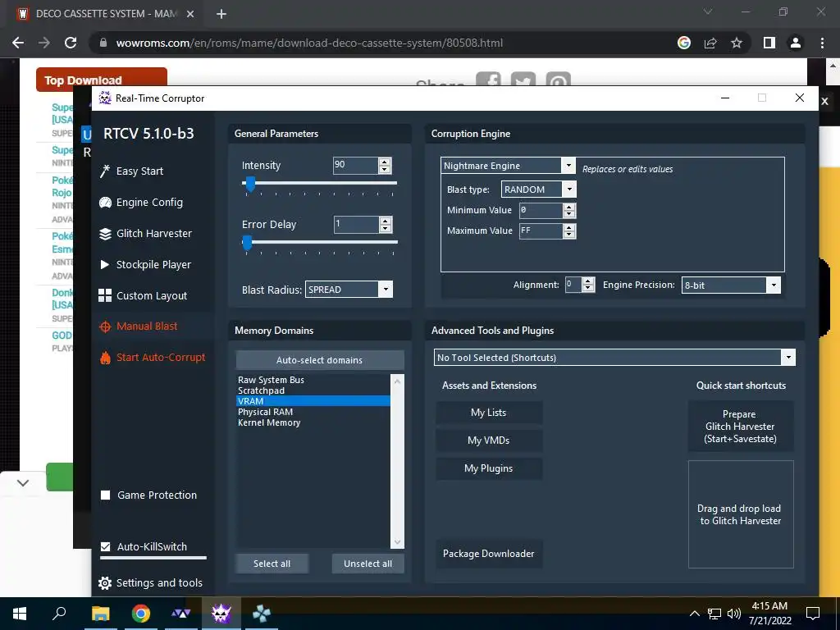
Task: Click Unselect all domains button
Action: pyautogui.click(x=367, y=564)
